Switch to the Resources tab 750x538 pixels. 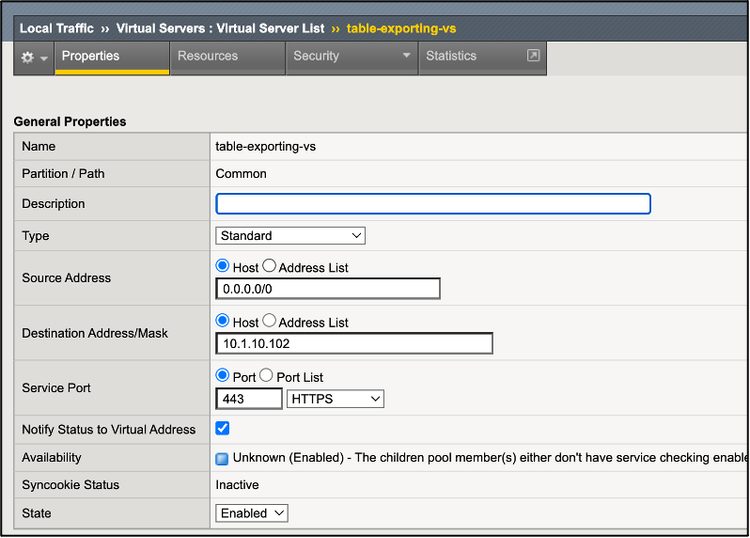tap(208, 56)
